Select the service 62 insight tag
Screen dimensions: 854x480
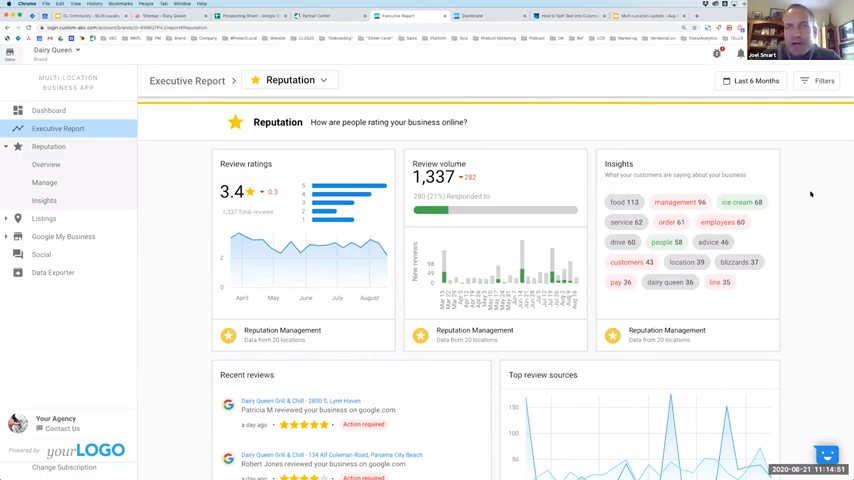tap(626, 222)
